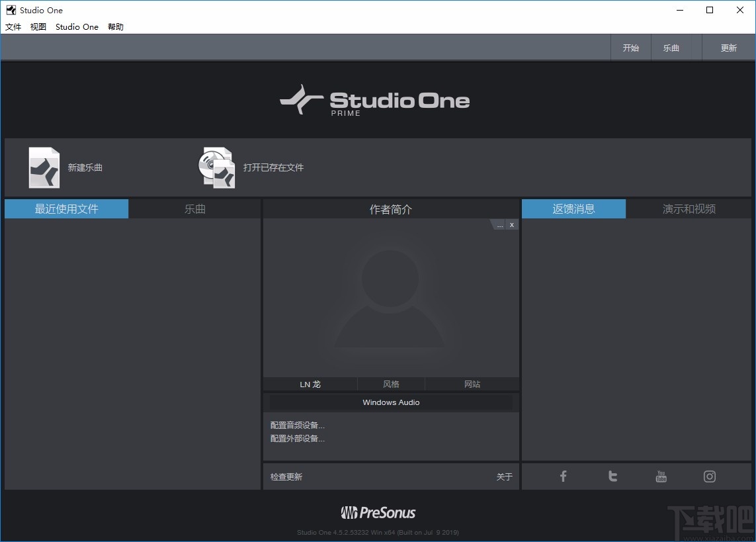Click the Studio One Prime logo
Image resolution: width=756 pixels, height=542 pixels.
pos(374,101)
